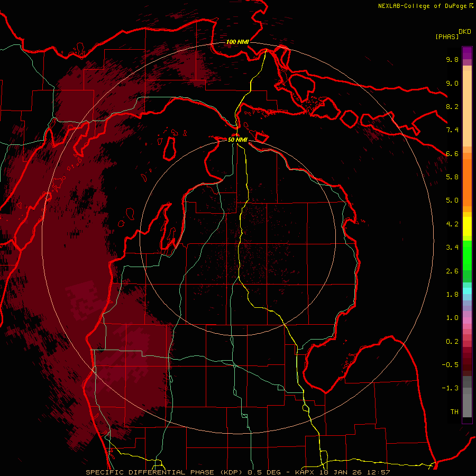Click the [PHAS] units label

(447, 37)
